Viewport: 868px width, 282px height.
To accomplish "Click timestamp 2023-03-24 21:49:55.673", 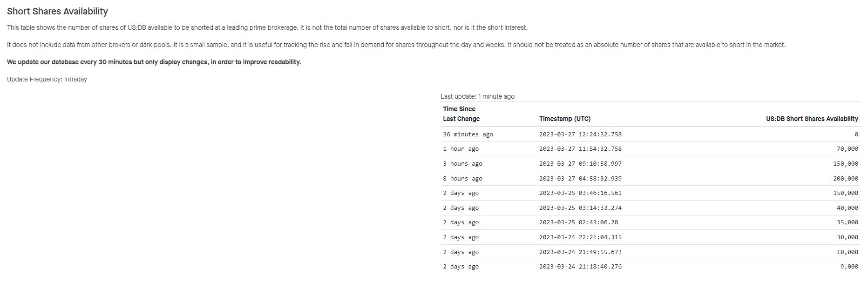I will (580, 252).
